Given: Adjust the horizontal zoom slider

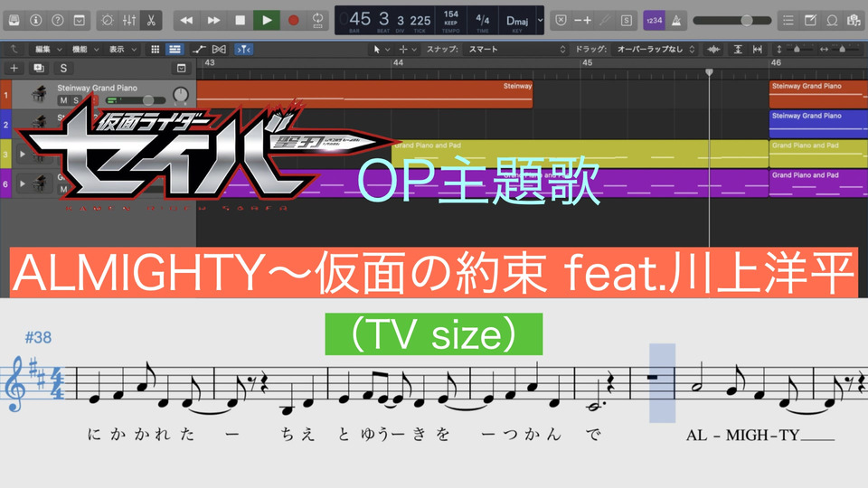Looking at the screenshot, I should pos(842,49).
